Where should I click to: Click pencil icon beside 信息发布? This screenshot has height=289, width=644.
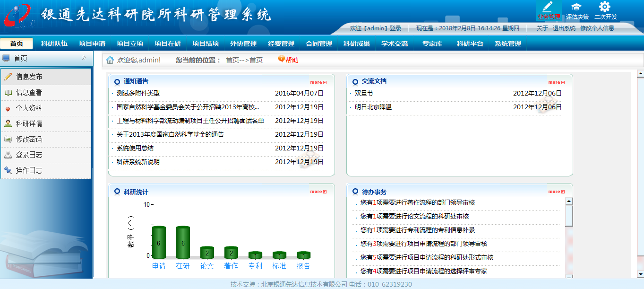pyautogui.click(x=8, y=77)
